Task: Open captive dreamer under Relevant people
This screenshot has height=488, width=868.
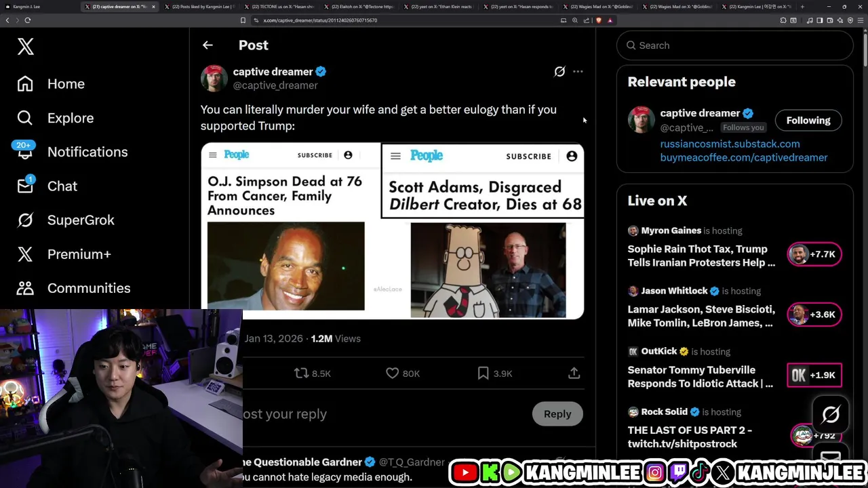Action: (x=700, y=113)
